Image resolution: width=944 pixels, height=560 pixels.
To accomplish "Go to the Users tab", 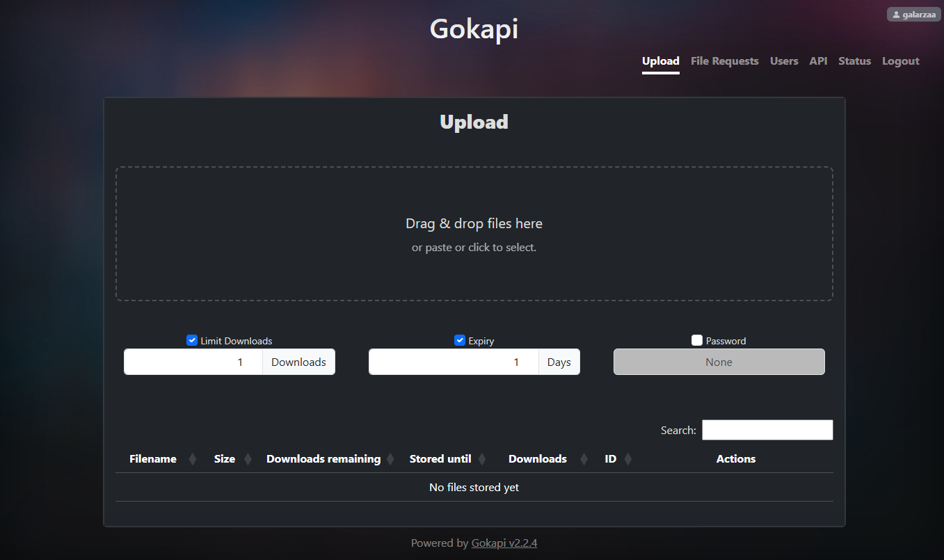I will 784,61.
